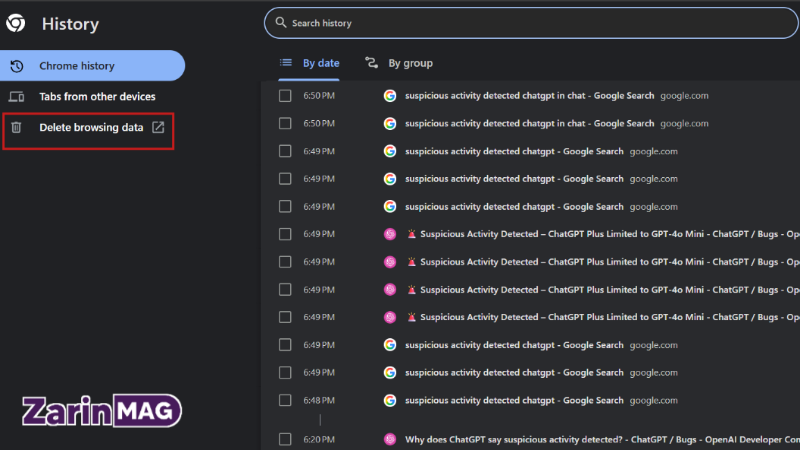800x450 pixels.
Task: Click the group icon next to By group
Action: 371,63
